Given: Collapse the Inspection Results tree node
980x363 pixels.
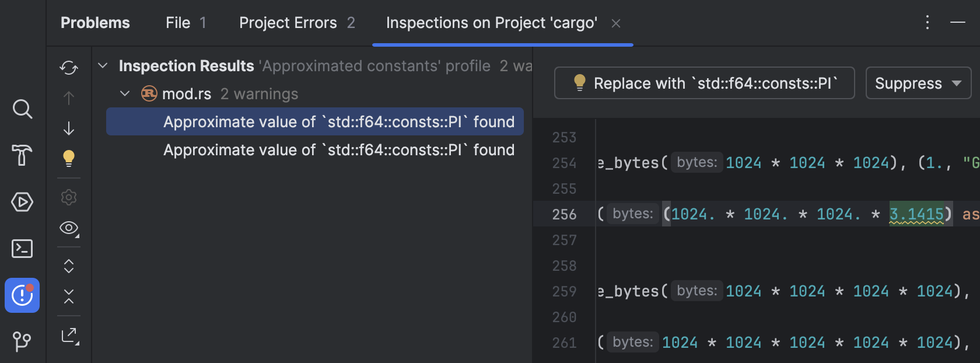Looking at the screenshot, I should [103, 65].
